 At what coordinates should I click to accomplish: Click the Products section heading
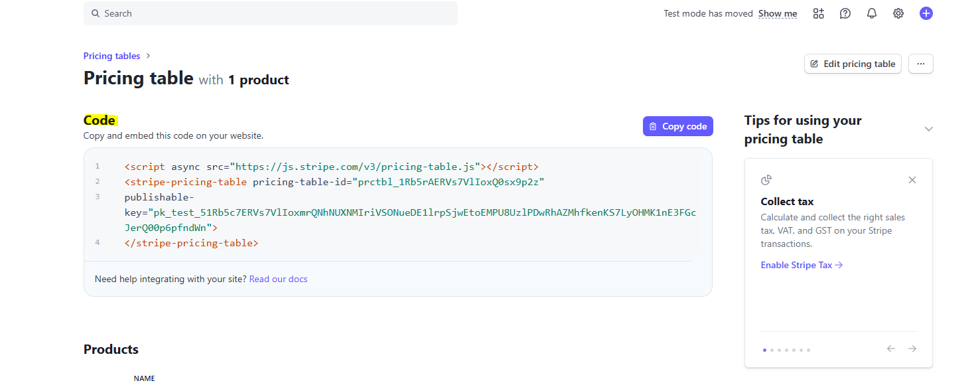[111, 349]
